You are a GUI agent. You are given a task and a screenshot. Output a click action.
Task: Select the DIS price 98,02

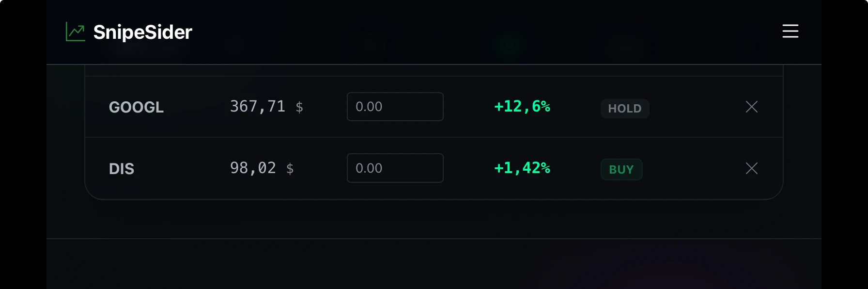(253, 168)
